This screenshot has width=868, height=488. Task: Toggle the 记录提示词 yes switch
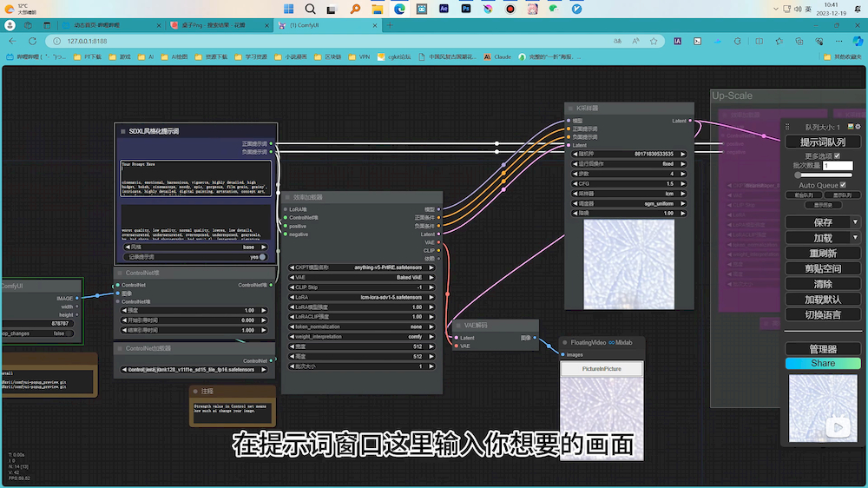262,257
